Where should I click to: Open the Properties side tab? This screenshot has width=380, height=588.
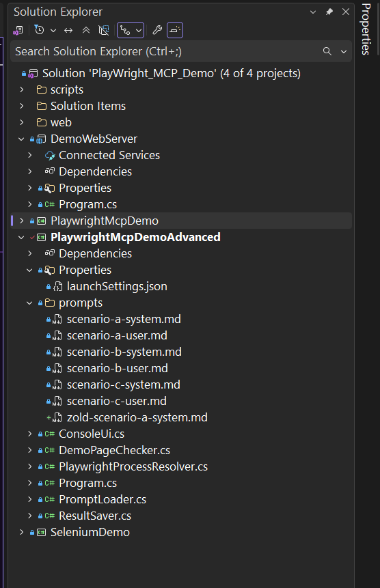(366, 29)
